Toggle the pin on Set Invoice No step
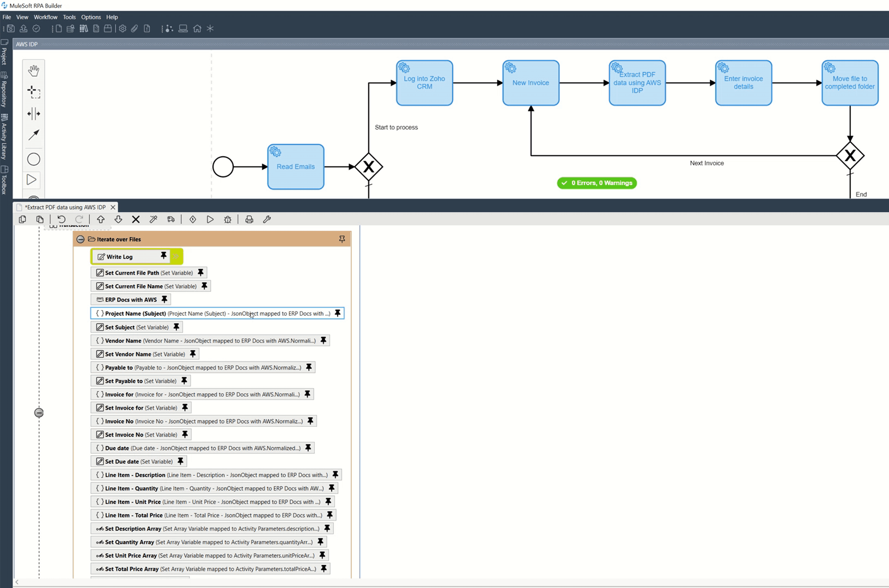The width and height of the screenshot is (889, 588). [x=185, y=434]
